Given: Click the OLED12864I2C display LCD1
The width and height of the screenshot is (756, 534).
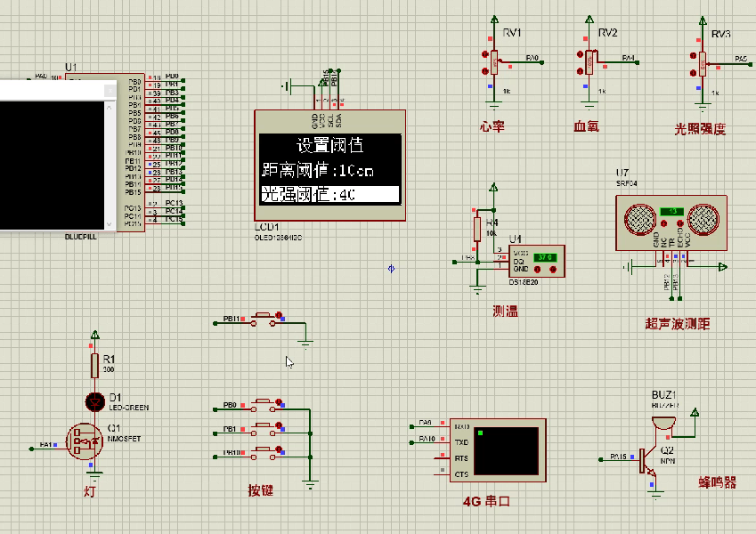Looking at the screenshot, I should (x=329, y=165).
